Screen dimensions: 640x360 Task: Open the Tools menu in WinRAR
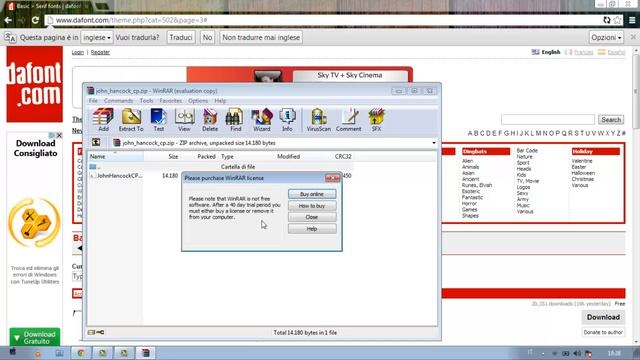click(146, 101)
